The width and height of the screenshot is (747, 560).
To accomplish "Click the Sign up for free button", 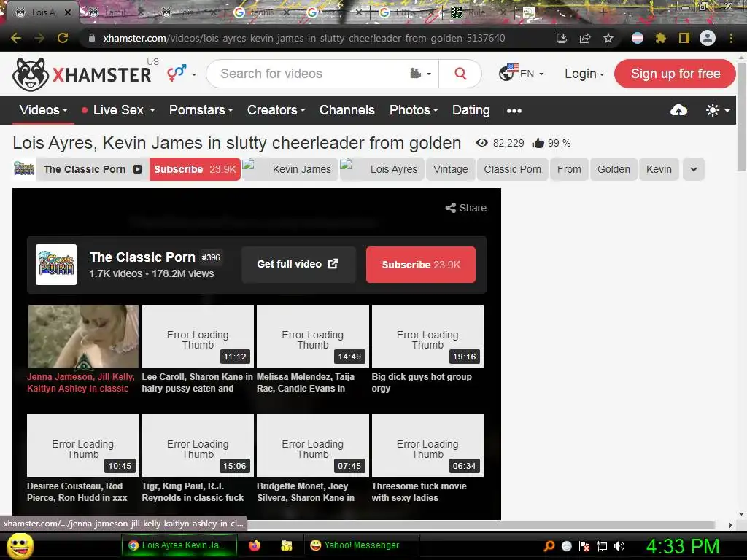I will pyautogui.click(x=675, y=74).
